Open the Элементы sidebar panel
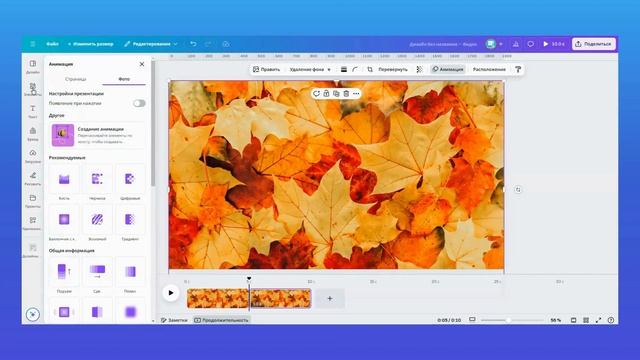640x360 pixels. point(33,89)
